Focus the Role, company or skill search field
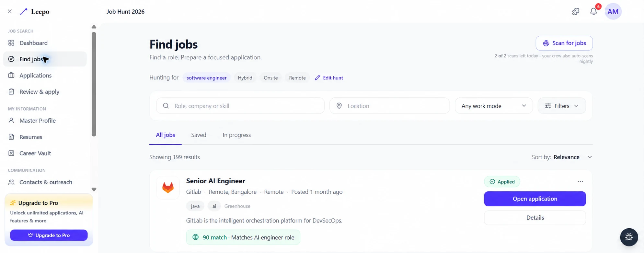644x253 pixels. click(240, 106)
